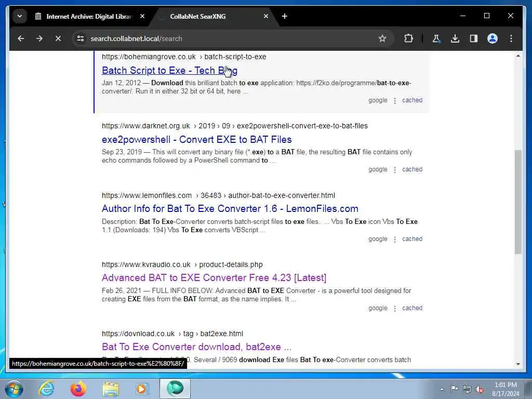Click the scrollbar up arrow
Screen dimensions: 532x399
point(518,56)
